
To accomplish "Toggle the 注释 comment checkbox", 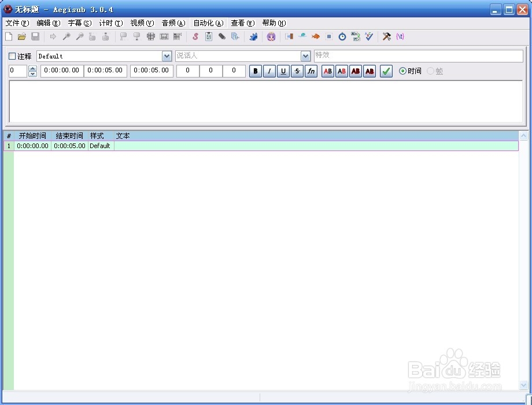I will click(12, 56).
